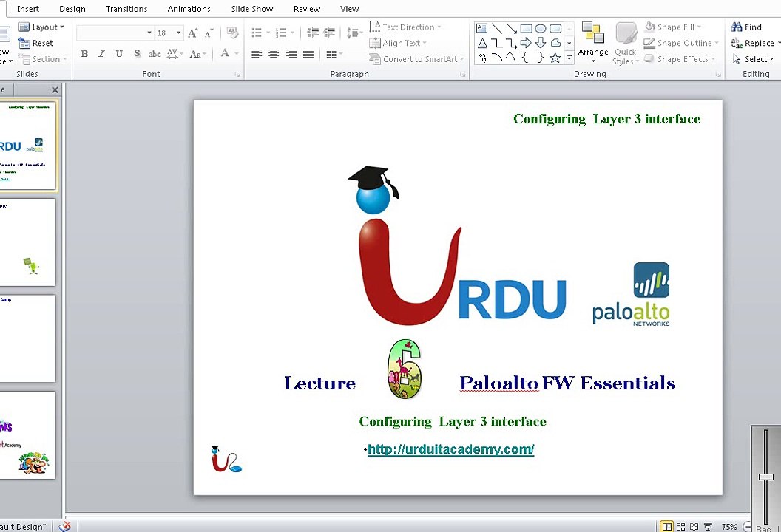Align text right
The image size is (781, 532).
pos(291,54)
